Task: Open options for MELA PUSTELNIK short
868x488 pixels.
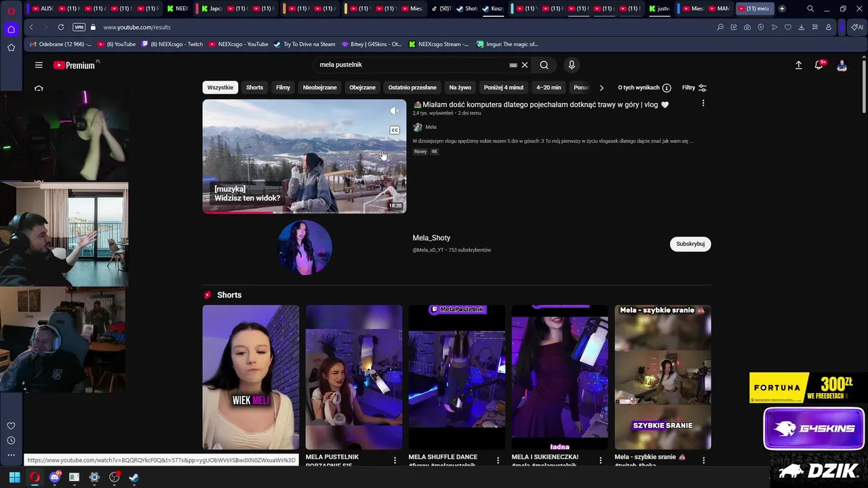Action: point(395,460)
